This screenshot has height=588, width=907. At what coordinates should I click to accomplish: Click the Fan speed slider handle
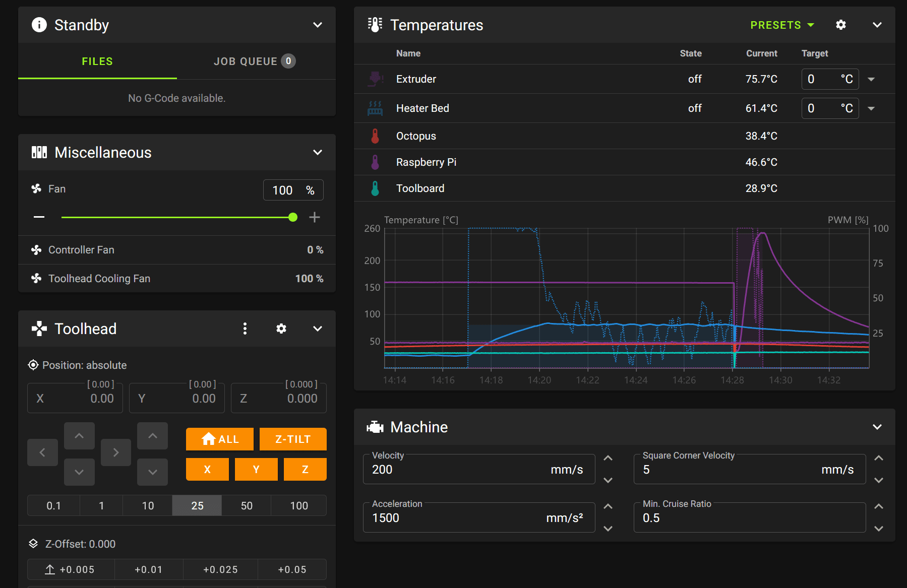click(x=293, y=217)
